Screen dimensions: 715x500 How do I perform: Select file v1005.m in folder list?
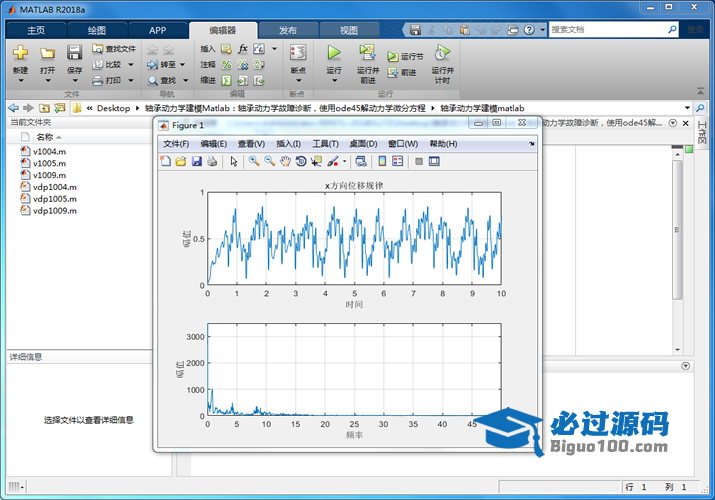(x=49, y=163)
